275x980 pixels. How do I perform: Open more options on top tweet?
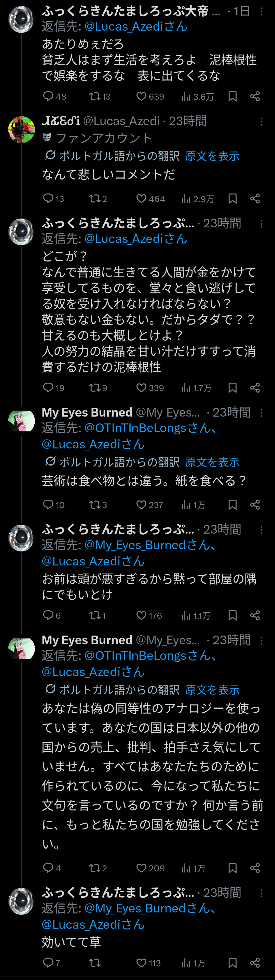[261, 11]
